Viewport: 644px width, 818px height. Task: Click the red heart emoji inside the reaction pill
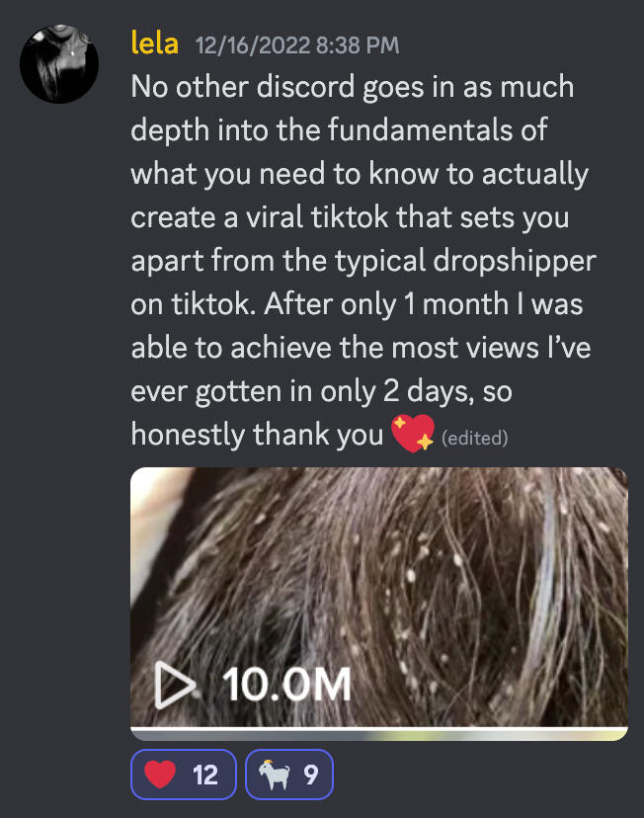160,775
